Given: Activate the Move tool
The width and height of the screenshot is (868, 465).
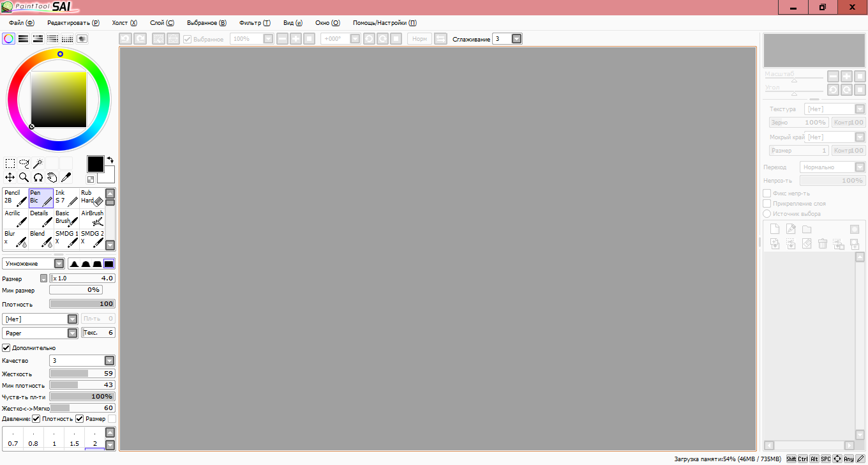Looking at the screenshot, I should [x=10, y=178].
